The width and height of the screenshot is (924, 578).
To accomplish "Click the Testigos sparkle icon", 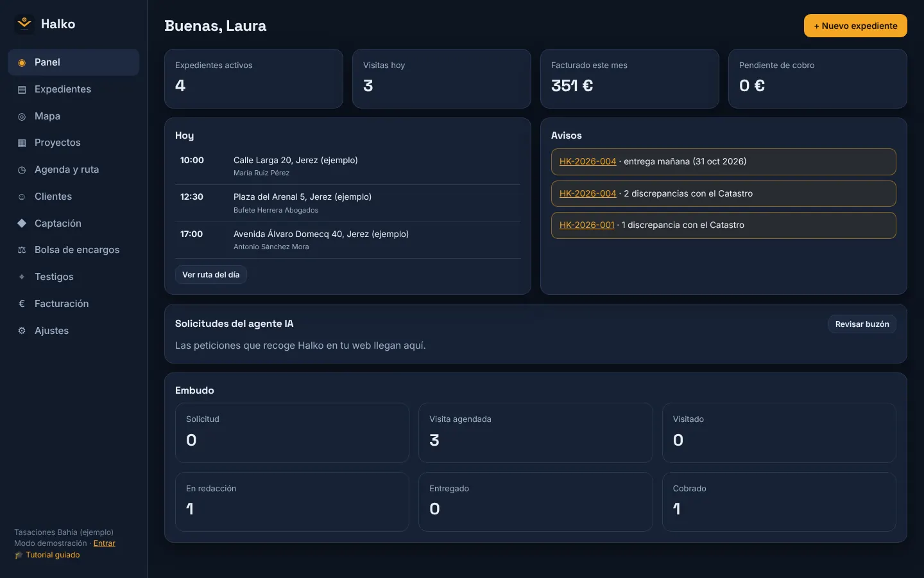I will click(x=22, y=277).
